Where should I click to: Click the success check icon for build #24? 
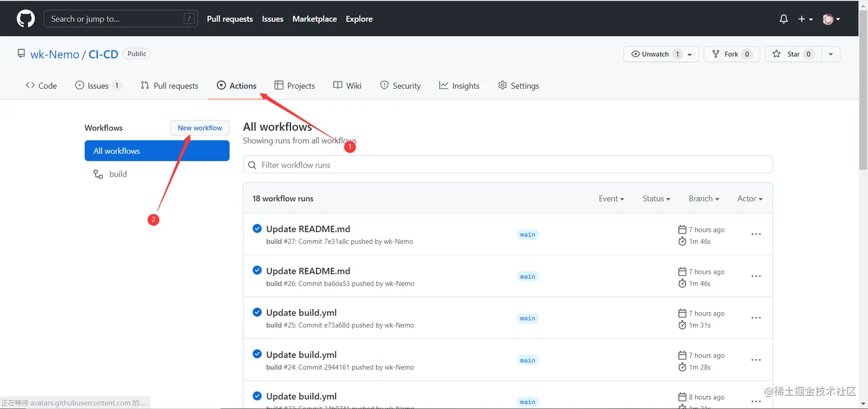(x=257, y=354)
